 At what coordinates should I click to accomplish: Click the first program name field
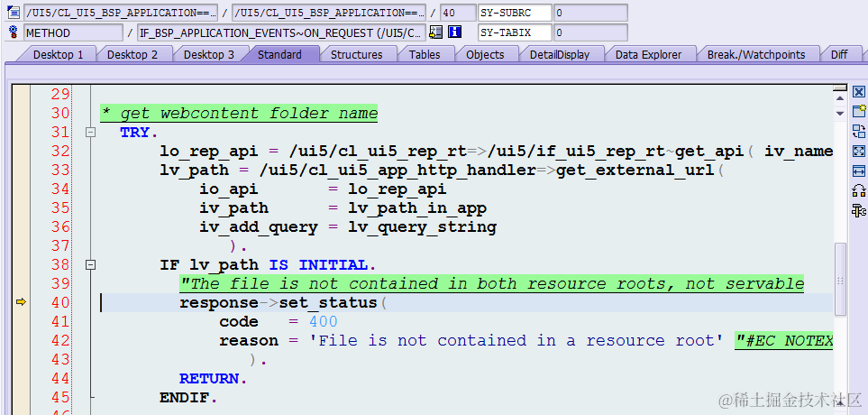tap(122, 13)
